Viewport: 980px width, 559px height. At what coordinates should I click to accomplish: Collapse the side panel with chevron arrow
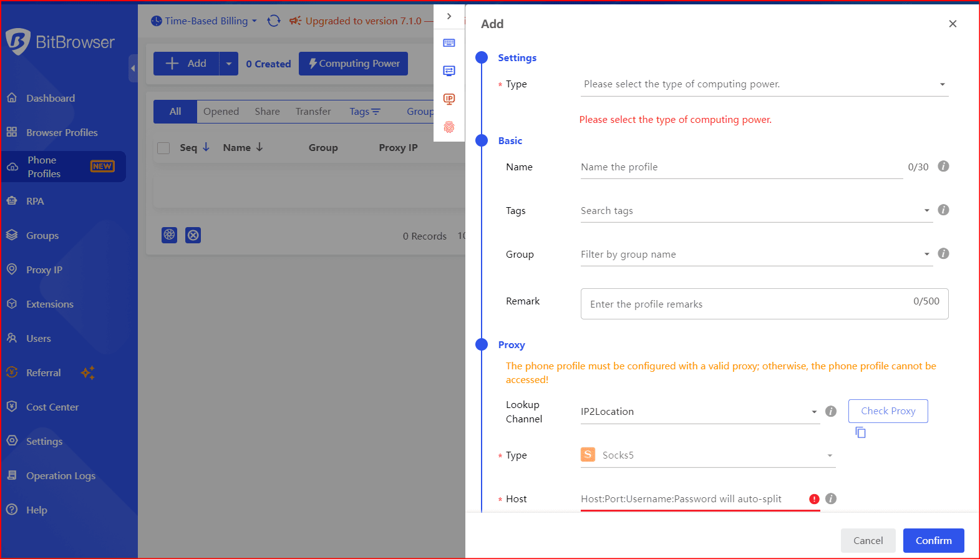[449, 16]
